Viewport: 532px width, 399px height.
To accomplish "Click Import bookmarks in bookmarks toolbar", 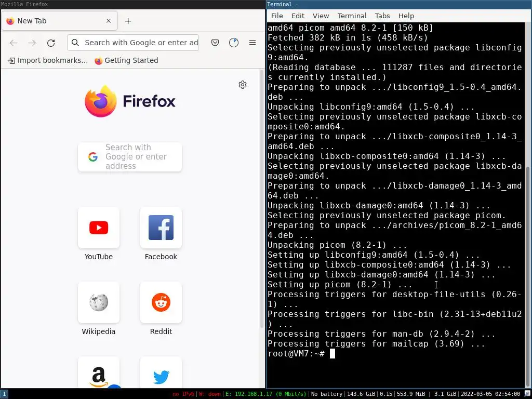I will click(48, 60).
